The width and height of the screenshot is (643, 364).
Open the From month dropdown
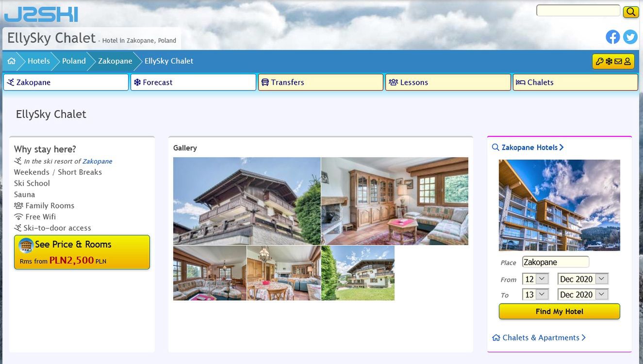[583, 279]
